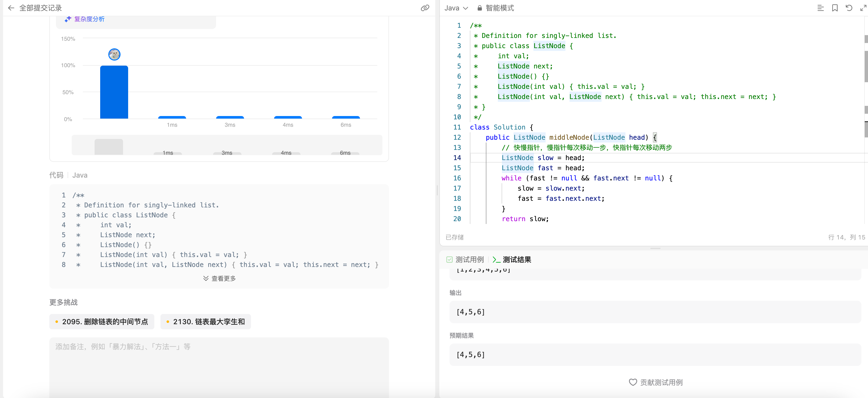Screen dimensions: 868x398
Task: Click the 复杂度分析 sparkle link
Action: coord(85,19)
